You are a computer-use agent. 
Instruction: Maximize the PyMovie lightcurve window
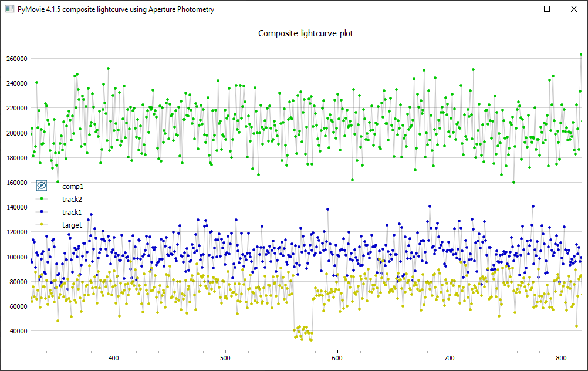547,9
